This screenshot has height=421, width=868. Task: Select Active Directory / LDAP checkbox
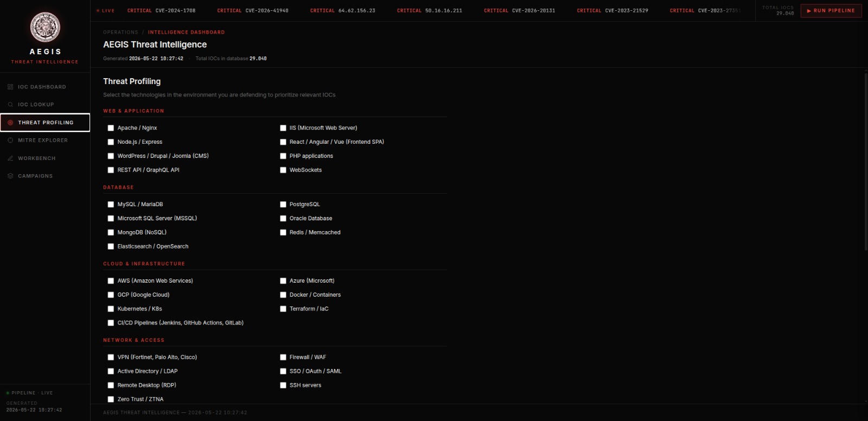[111, 372]
